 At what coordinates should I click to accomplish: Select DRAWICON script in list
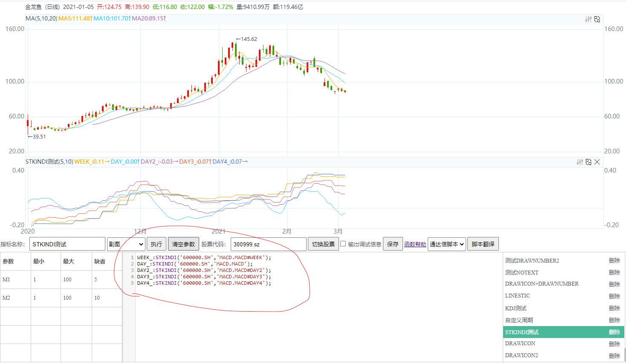click(520, 344)
